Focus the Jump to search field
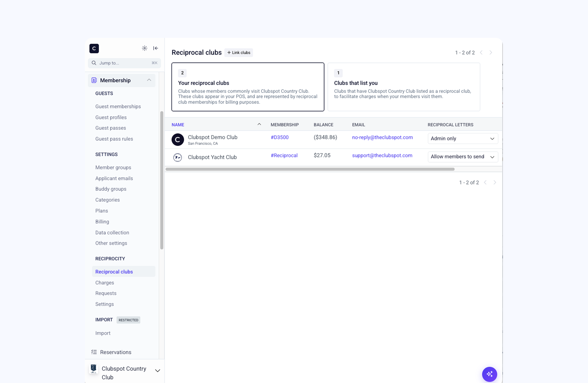Viewport: 588px width, 383px height. tap(124, 63)
